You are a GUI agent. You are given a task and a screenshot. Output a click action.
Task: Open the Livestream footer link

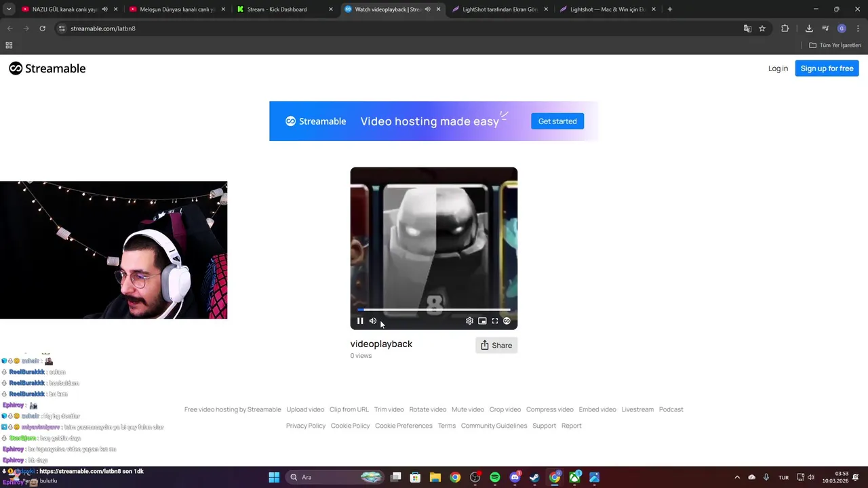pos(637,409)
